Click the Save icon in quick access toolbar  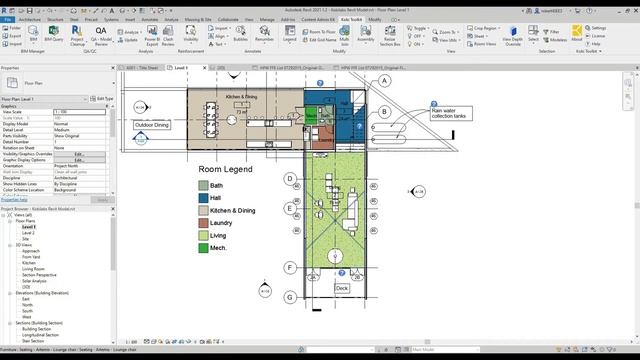click(x=29, y=11)
